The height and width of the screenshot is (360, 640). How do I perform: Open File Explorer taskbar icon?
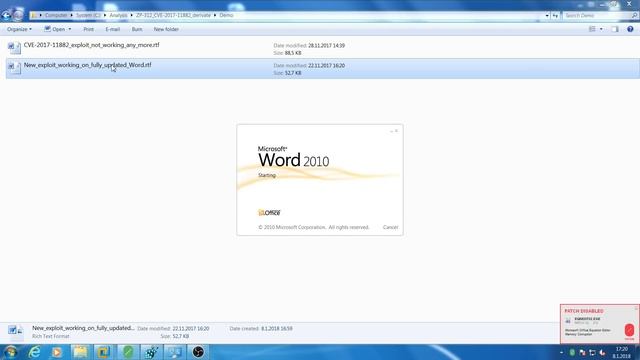click(80, 352)
